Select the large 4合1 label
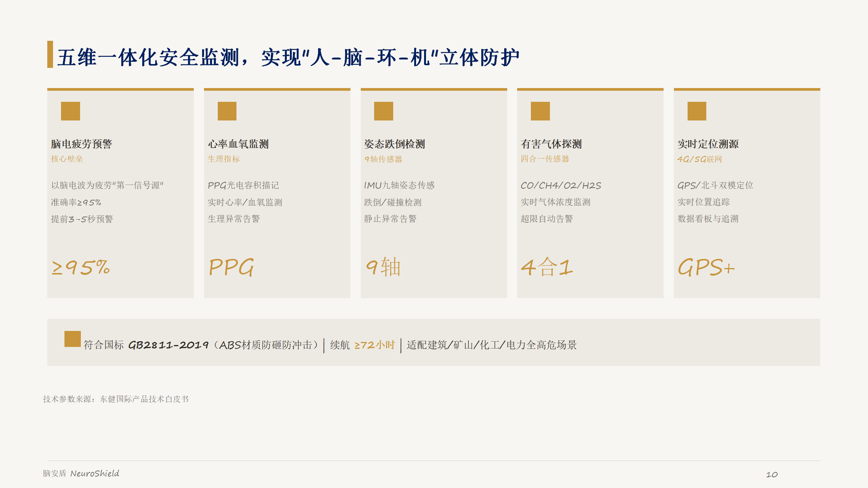The width and height of the screenshot is (868, 488). click(547, 267)
